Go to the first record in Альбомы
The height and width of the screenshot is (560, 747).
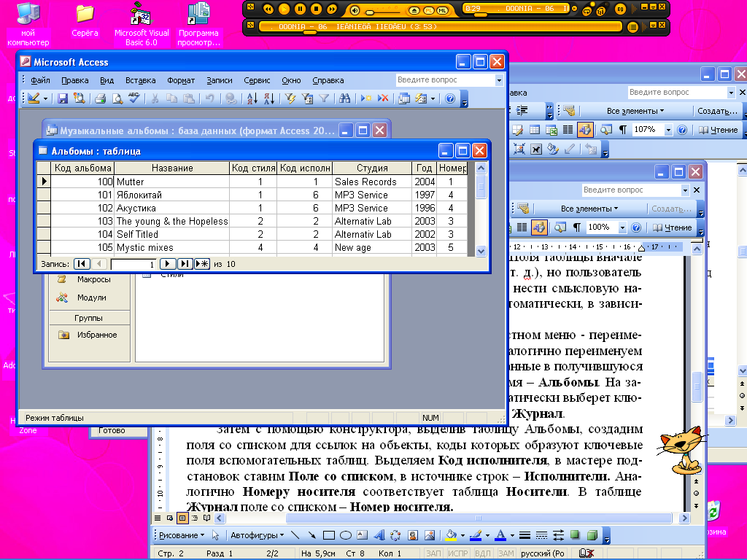point(82,264)
